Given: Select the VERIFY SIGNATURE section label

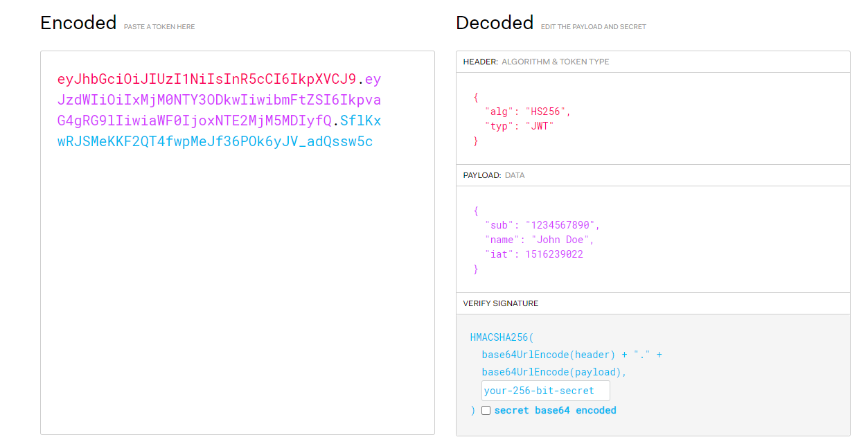Looking at the screenshot, I should (x=501, y=303).
